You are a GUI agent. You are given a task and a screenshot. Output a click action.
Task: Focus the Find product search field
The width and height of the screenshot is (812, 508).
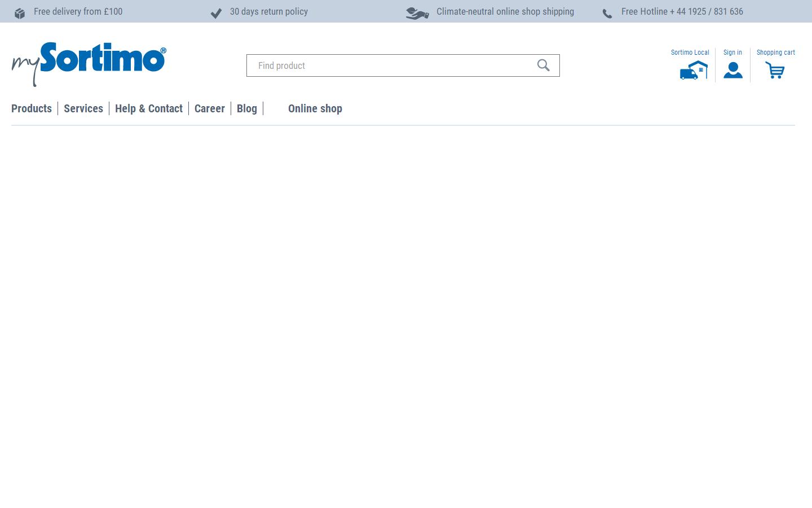(x=389, y=65)
